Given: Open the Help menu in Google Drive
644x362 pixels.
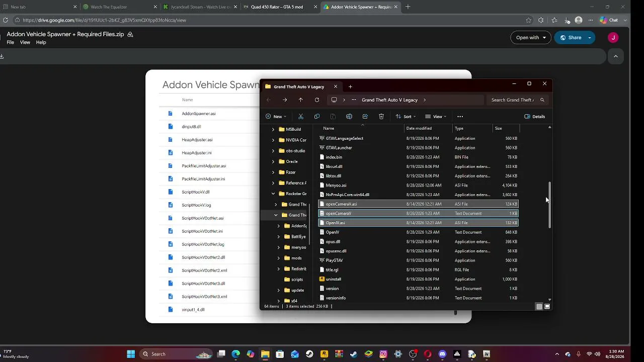Looking at the screenshot, I should pyautogui.click(x=41, y=42).
